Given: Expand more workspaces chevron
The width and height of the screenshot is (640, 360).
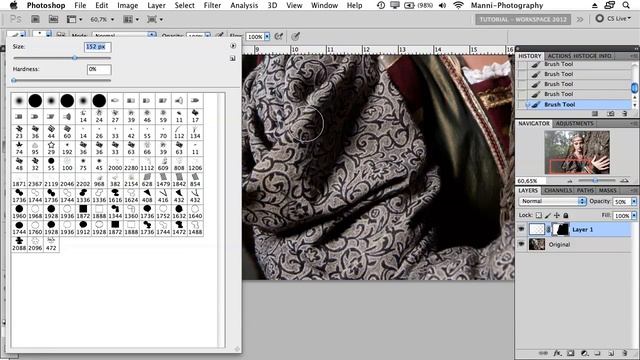Looking at the screenshot, I should 580,19.
